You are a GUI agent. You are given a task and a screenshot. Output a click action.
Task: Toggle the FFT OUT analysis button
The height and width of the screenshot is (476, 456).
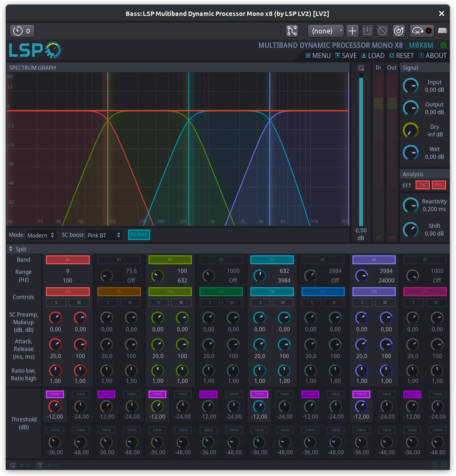tap(439, 185)
